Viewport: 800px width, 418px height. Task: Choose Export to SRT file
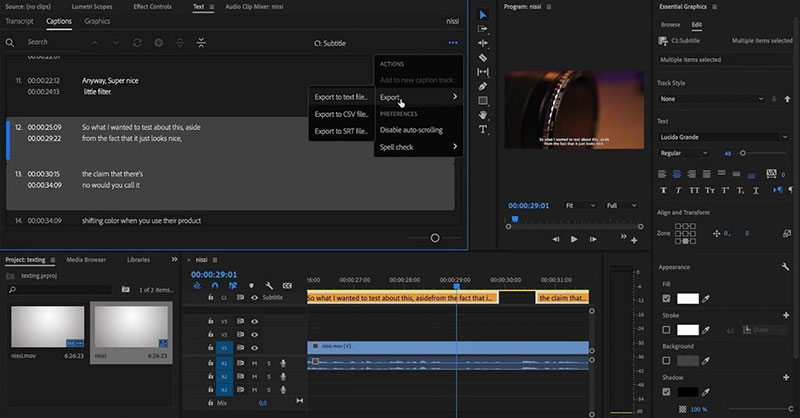(x=341, y=131)
